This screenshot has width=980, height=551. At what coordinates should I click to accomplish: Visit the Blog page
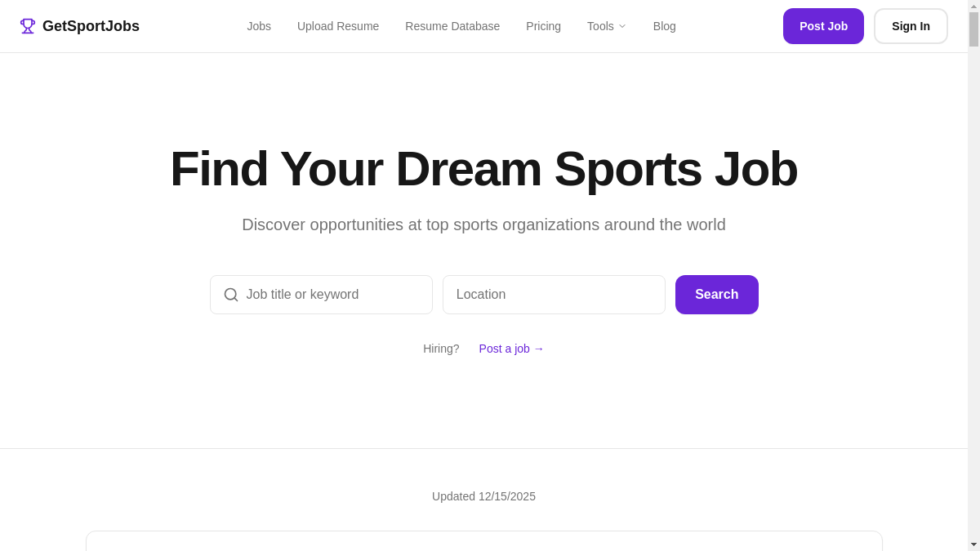pyautogui.click(x=664, y=26)
